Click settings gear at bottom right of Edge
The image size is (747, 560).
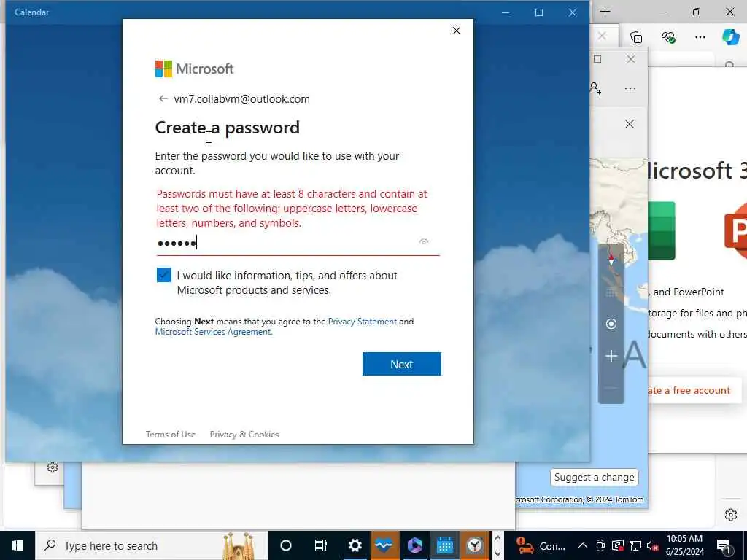point(731,515)
